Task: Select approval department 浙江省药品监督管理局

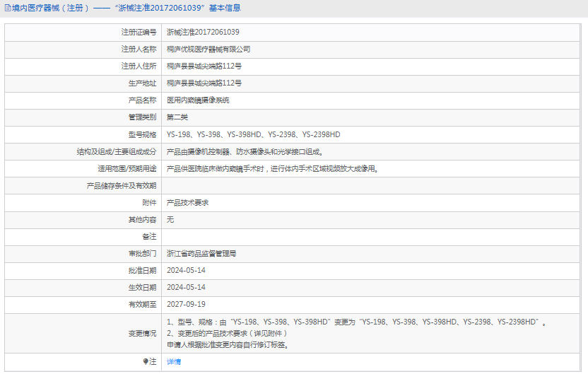Action: pyautogui.click(x=201, y=254)
